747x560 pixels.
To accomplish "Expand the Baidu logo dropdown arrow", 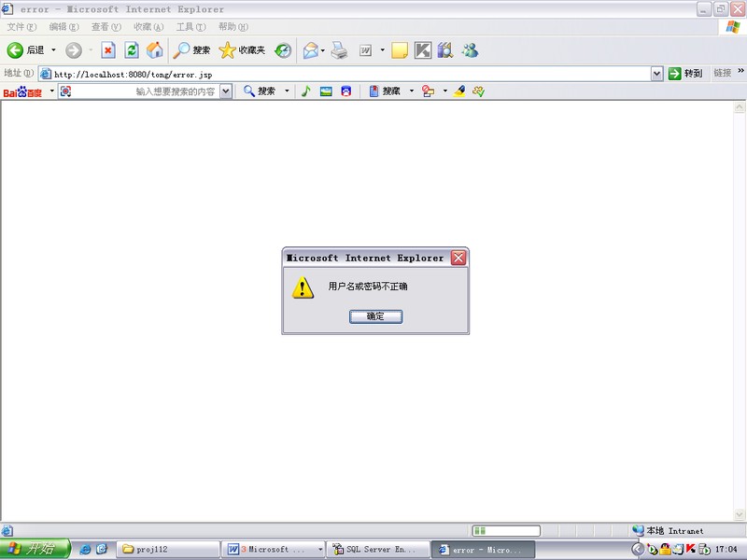I will point(52,91).
